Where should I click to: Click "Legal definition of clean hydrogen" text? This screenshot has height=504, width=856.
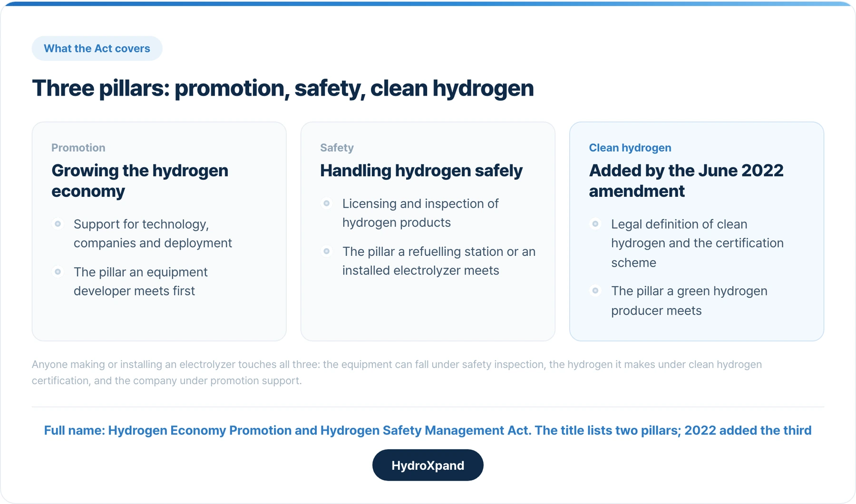(x=697, y=243)
